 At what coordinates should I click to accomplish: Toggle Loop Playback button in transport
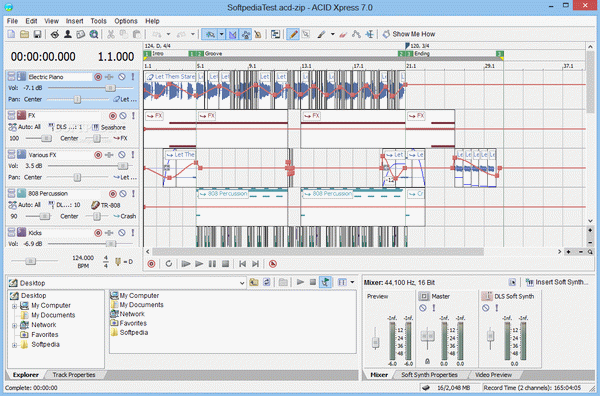[169, 264]
